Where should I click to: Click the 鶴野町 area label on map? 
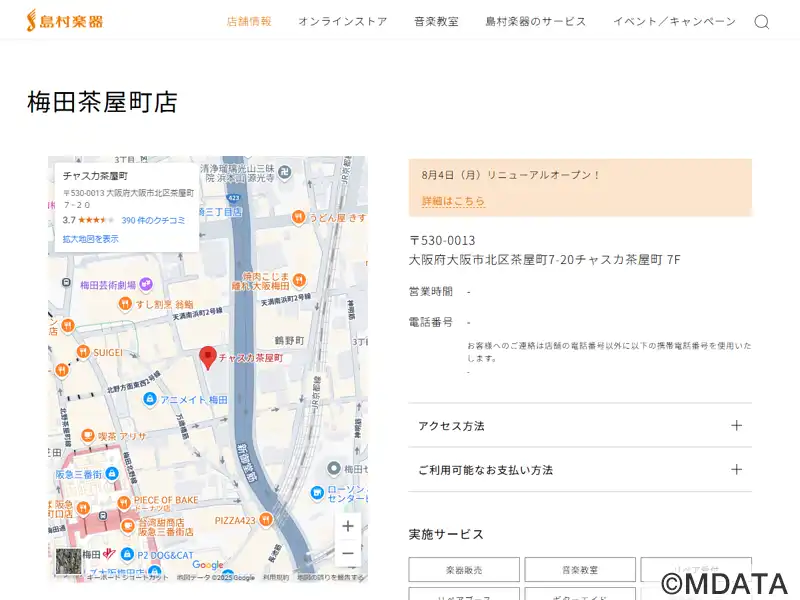coord(289,340)
